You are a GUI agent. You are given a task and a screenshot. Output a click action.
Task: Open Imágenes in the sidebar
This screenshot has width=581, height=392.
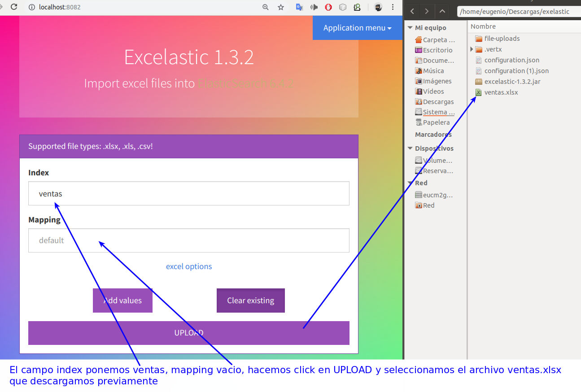coord(433,81)
